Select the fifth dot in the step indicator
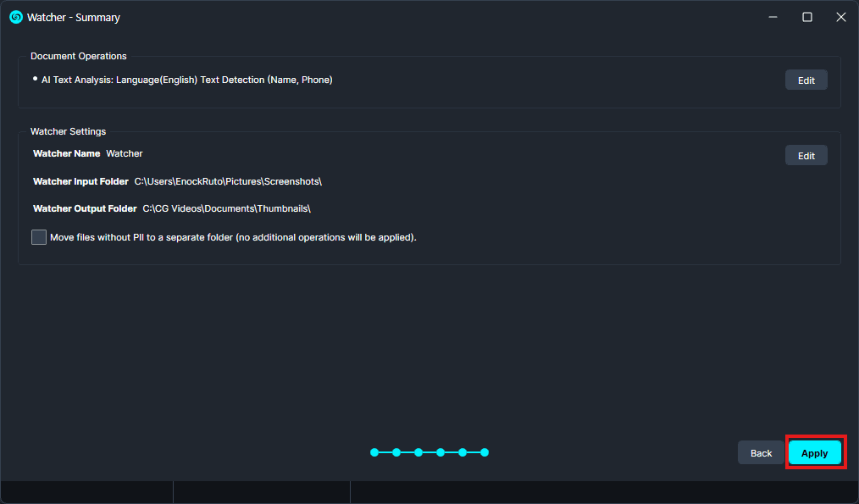The width and height of the screenshot is (859, 504). pos(463,452)
